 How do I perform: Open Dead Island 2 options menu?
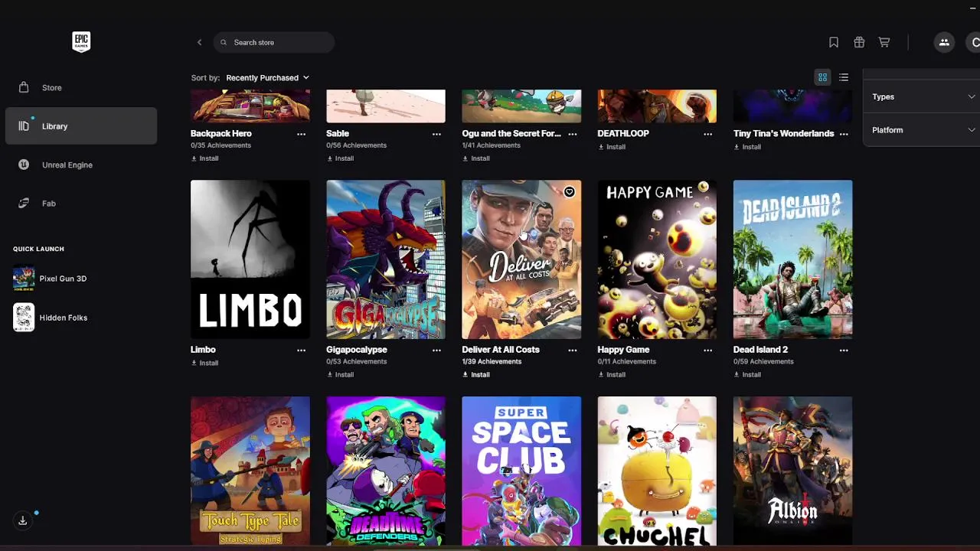tap(844, 350)
